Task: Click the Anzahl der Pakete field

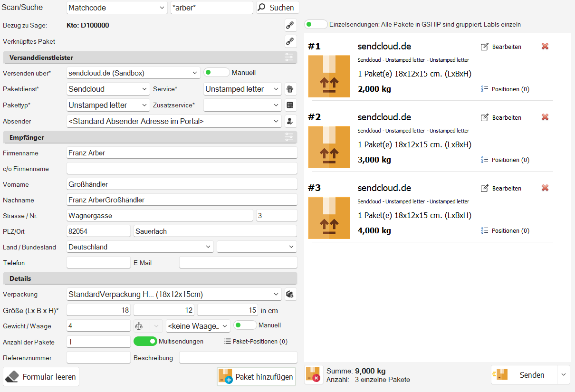Action: click(x=98, y=342)
